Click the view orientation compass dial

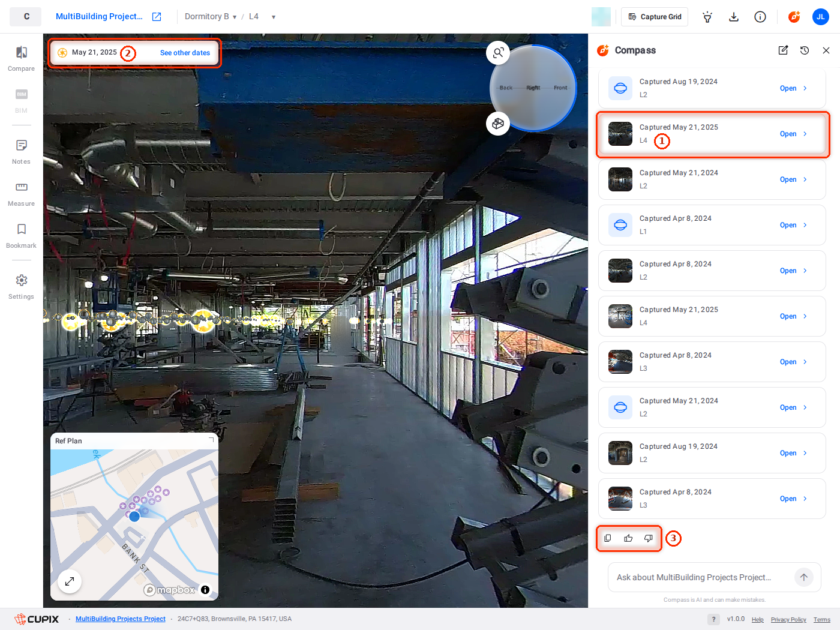[533, 88]
